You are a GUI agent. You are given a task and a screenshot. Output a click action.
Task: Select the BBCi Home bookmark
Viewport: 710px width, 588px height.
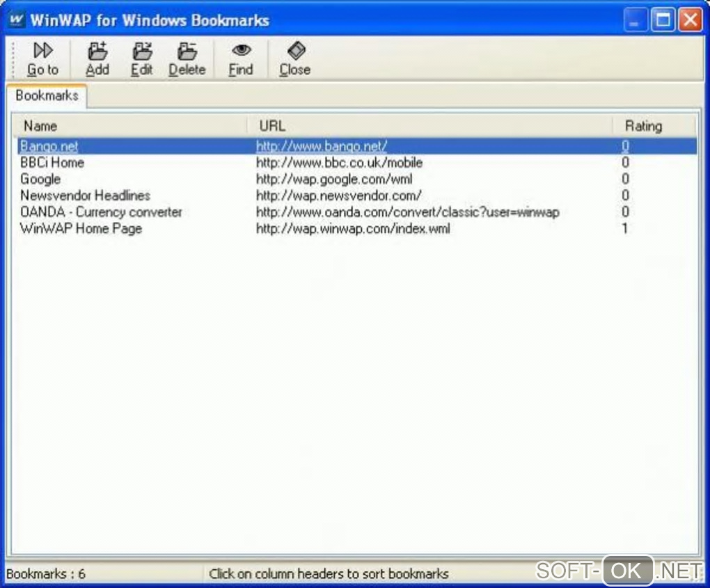52,163
